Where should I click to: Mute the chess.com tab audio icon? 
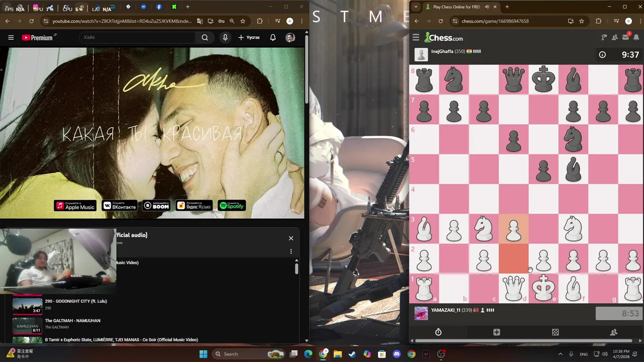487,7
